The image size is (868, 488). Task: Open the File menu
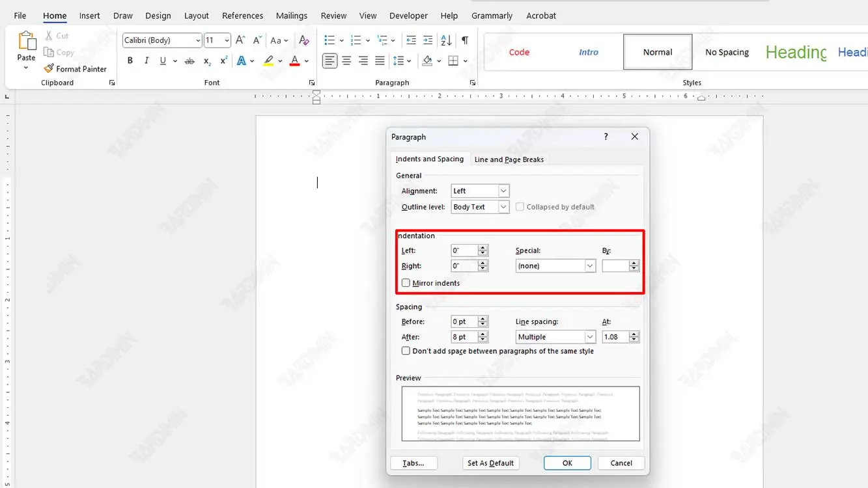coord(20,16)
